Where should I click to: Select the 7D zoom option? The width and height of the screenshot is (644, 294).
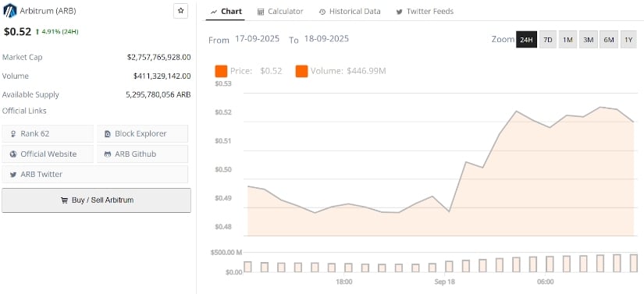pyautogui.click(x=548, y=40)
